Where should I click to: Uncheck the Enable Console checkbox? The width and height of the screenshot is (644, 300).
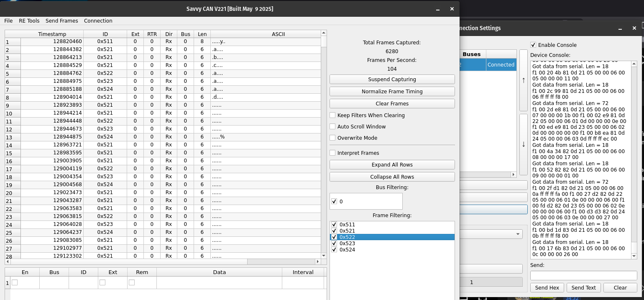coord(533,45)
